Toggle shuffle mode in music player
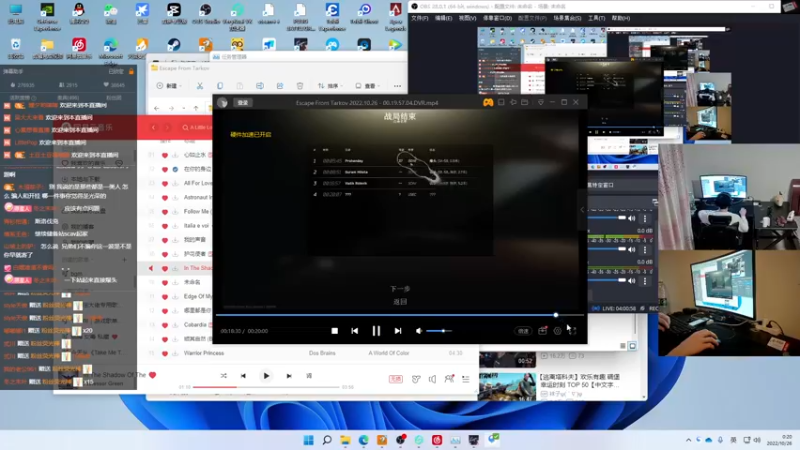This screenshot has height=450, width=800. pos(223,376)
